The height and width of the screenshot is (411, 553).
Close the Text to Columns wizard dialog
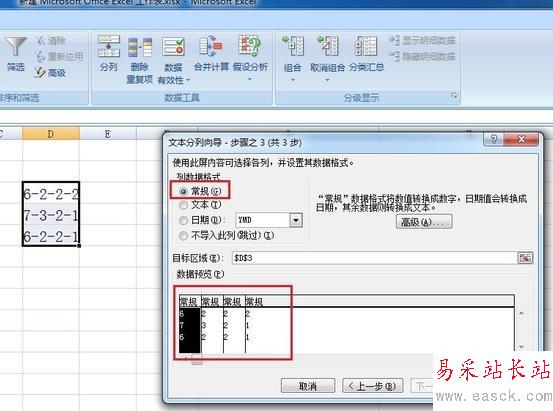click(x=521, y=139)
